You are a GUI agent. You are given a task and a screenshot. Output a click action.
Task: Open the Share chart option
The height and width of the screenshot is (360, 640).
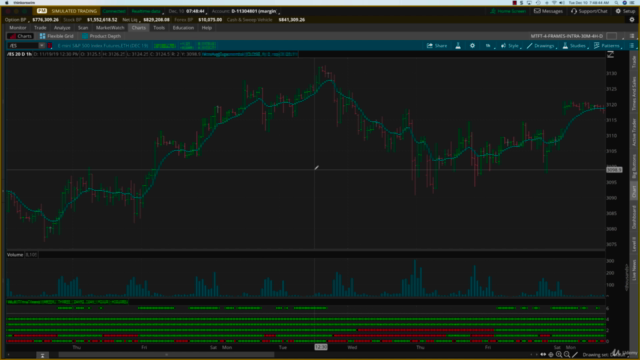[437, 46]
